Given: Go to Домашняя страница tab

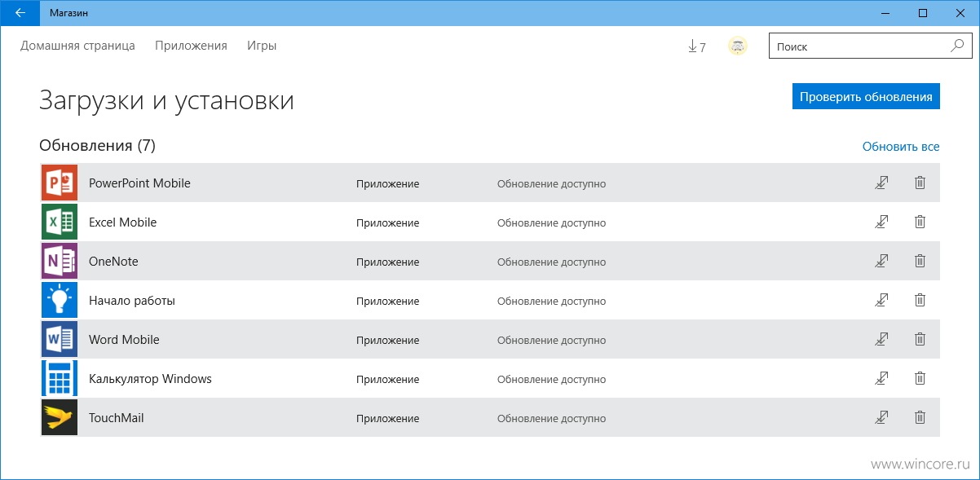Looking at the screenshot, I should coord(77,46).
